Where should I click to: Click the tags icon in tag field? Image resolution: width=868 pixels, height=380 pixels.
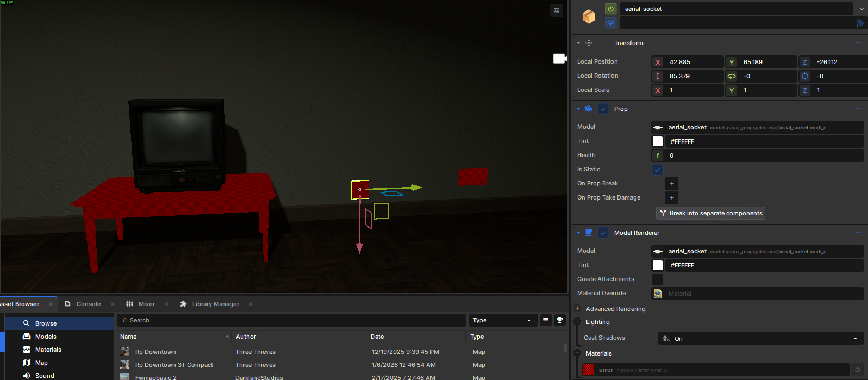pyautogui.click(x=859, y=23)
